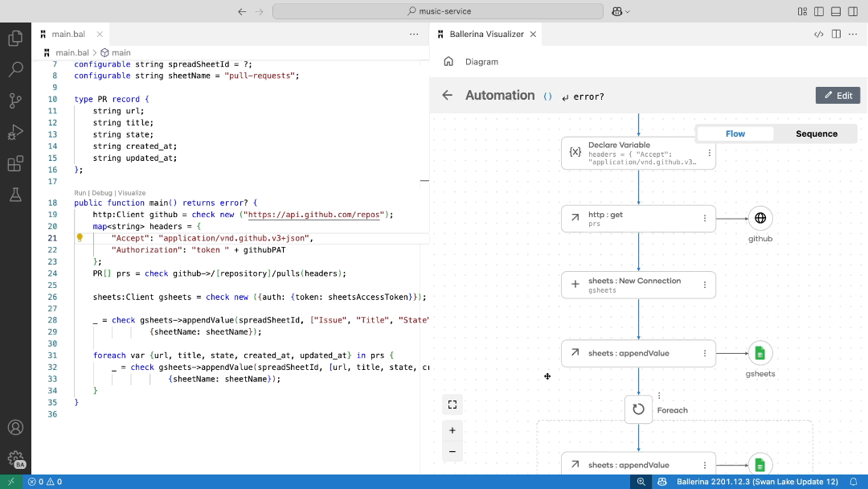Split the visualizer editor right
This screenshot has height=489, width=868.
tap(836, 34)
